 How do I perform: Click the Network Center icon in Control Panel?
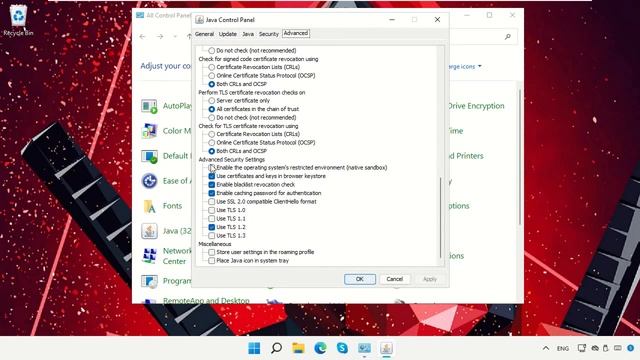149,256
